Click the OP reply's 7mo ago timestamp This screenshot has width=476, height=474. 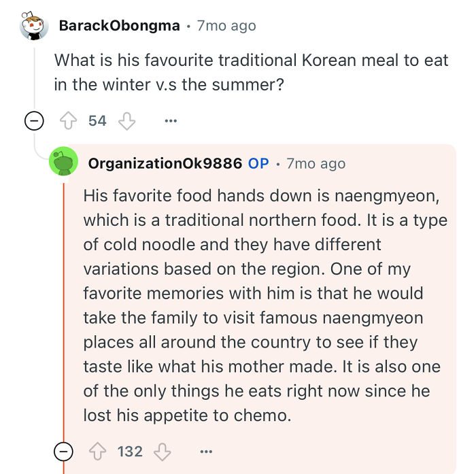[316, 163]
